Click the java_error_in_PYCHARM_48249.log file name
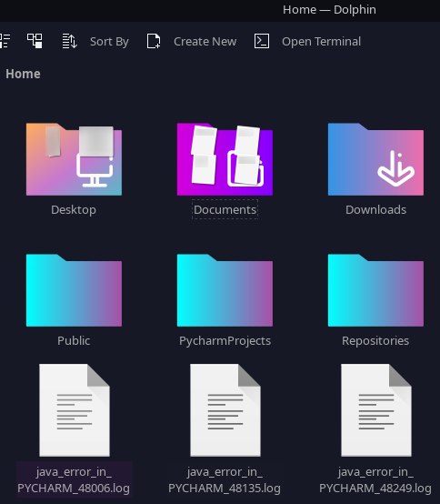The image size is (440, 504). click(375, 480)
